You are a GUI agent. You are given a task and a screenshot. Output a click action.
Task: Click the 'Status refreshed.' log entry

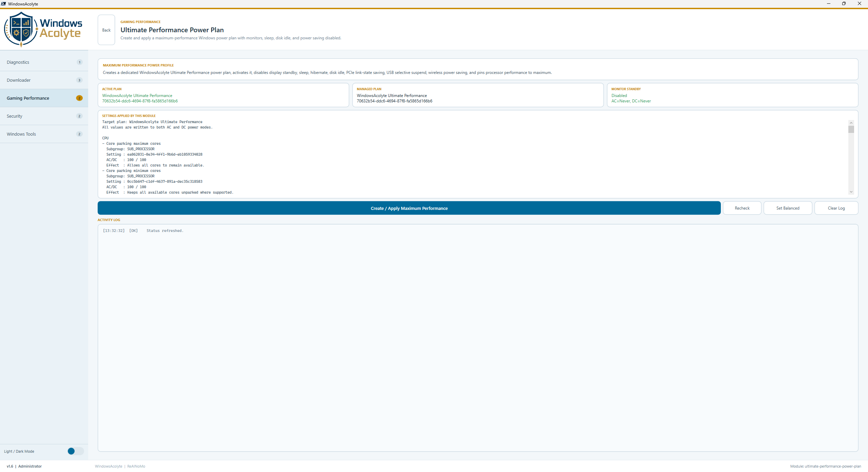point(165,231)
